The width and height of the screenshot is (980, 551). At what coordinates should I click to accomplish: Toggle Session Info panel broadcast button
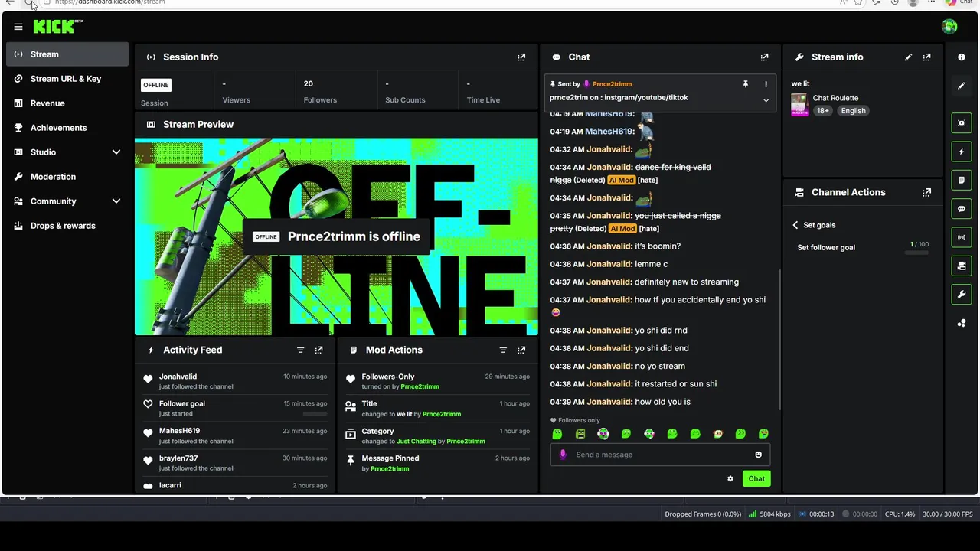click(962, 237)
